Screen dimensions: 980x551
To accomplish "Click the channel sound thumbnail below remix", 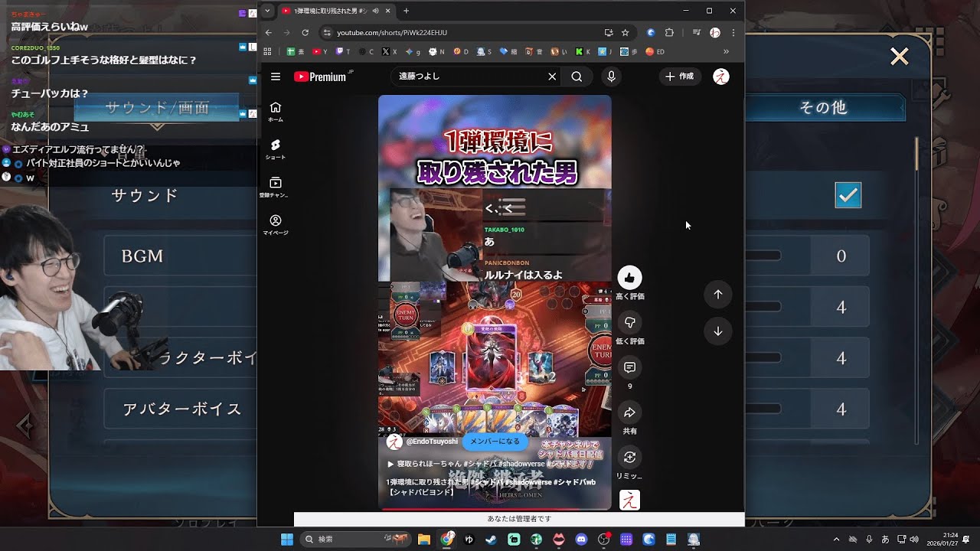I will [629, 500].
